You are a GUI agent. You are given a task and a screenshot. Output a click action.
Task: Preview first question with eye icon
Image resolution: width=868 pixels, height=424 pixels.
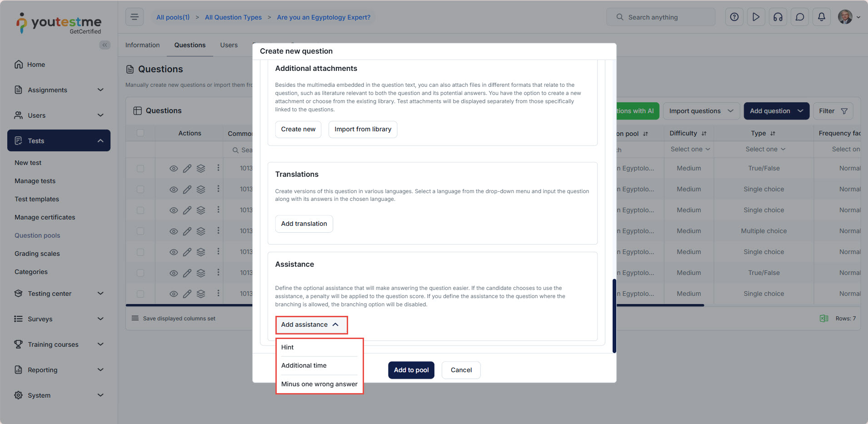[174, 169]
